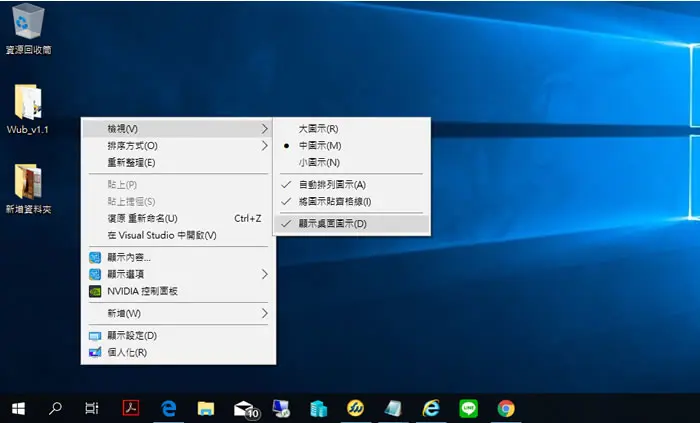
Task: Launch Microsoft Edge from taskbar
Action: (x=168, y=408)
